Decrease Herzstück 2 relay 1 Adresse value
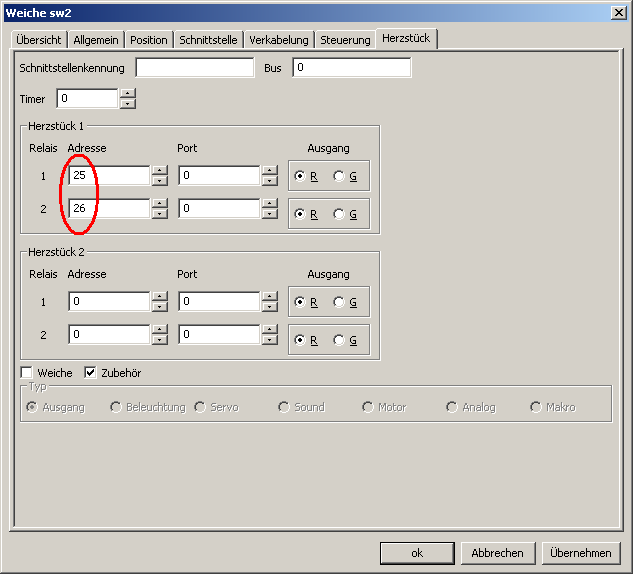633x574 pixels. point(159,307)
